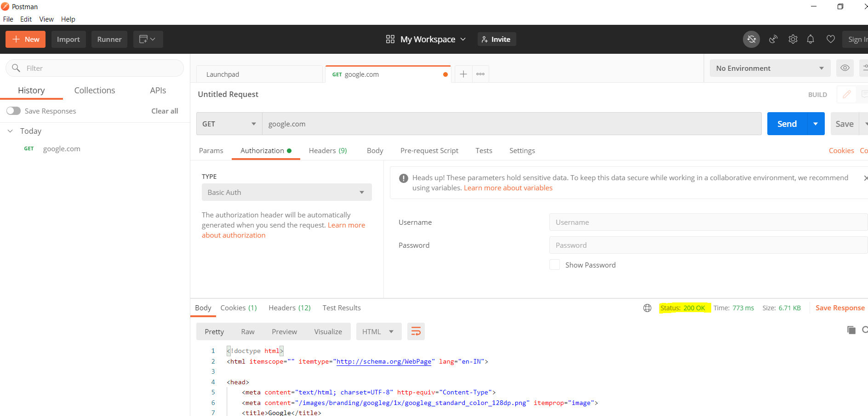
Task: Open the Runner
Action: click(109, 40)
